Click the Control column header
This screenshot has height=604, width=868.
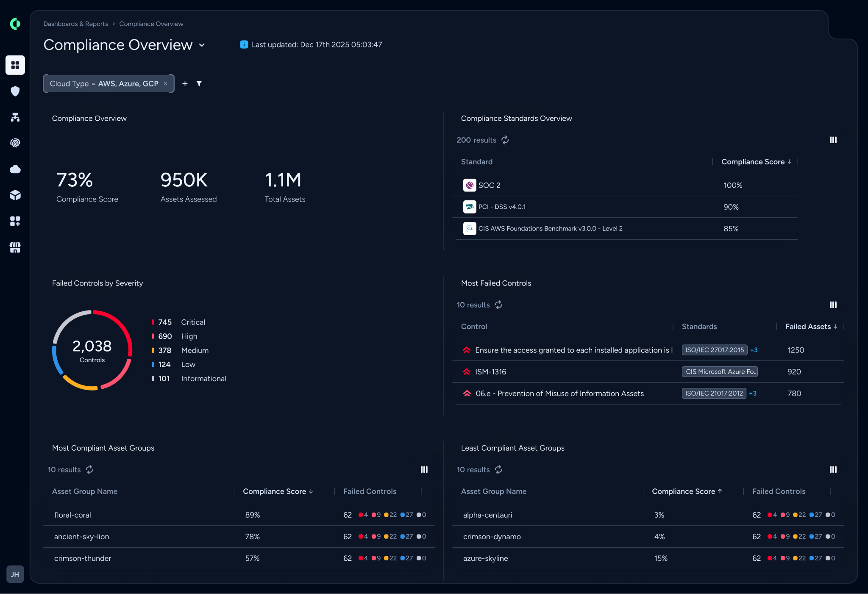pos(474,327)
